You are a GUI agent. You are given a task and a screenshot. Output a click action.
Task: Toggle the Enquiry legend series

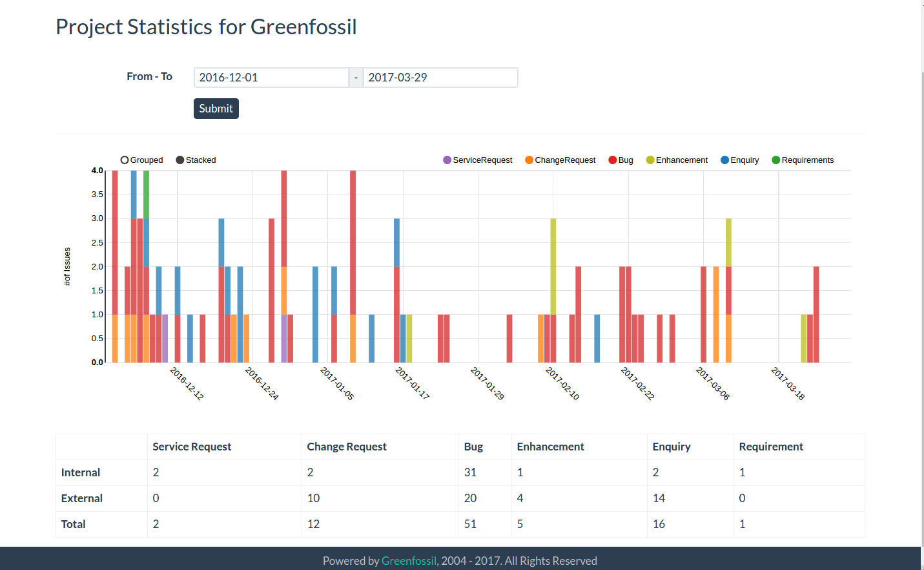740,160
